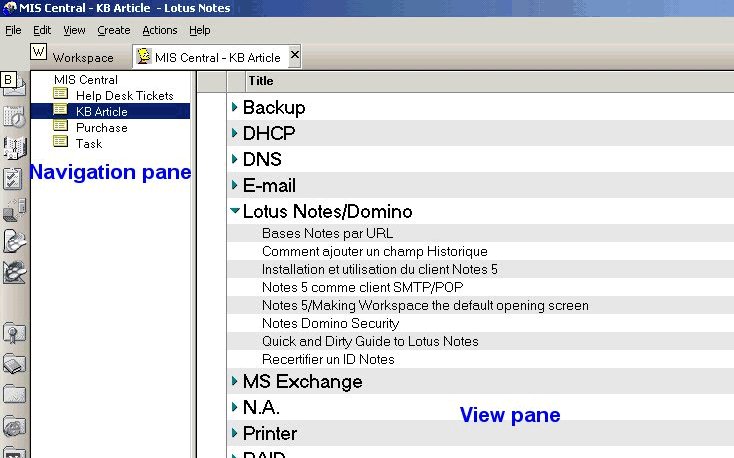Open the Domino Administrator bookmark icon
The width and height of the screenshot is (734, 458).
pyautogui.click(x=14, y=241)
